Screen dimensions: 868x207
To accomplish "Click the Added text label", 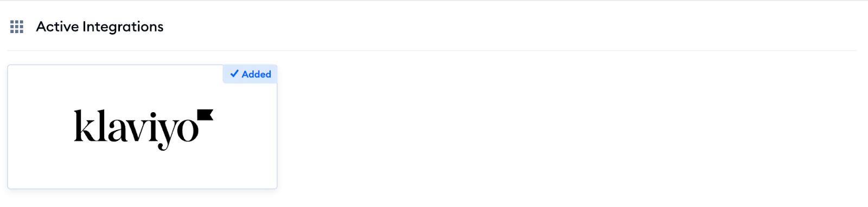I will point(257,74).
